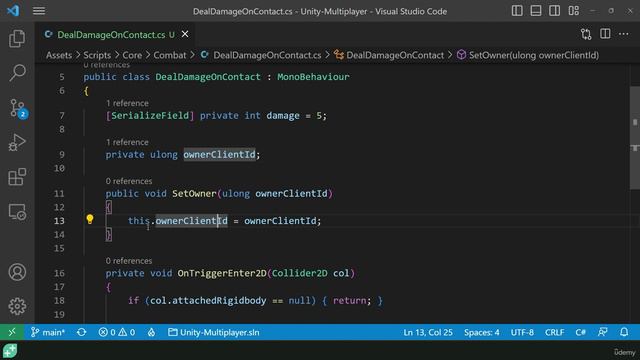Click the Combat breadcrumb
This screenshot has width=640, height=360.
(170, 55)
